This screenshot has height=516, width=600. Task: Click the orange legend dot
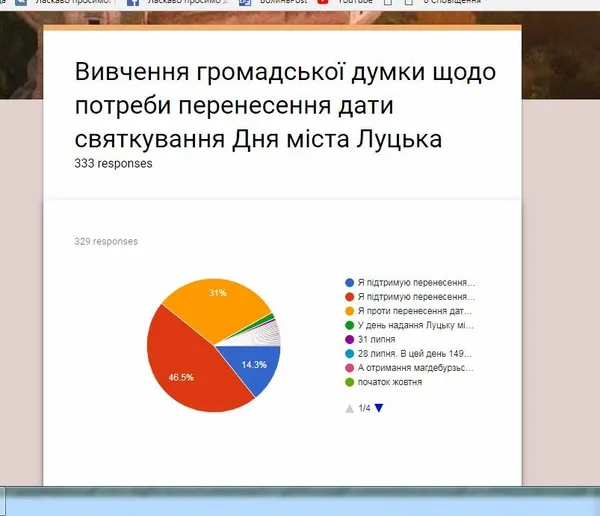(x=349, y=311)
